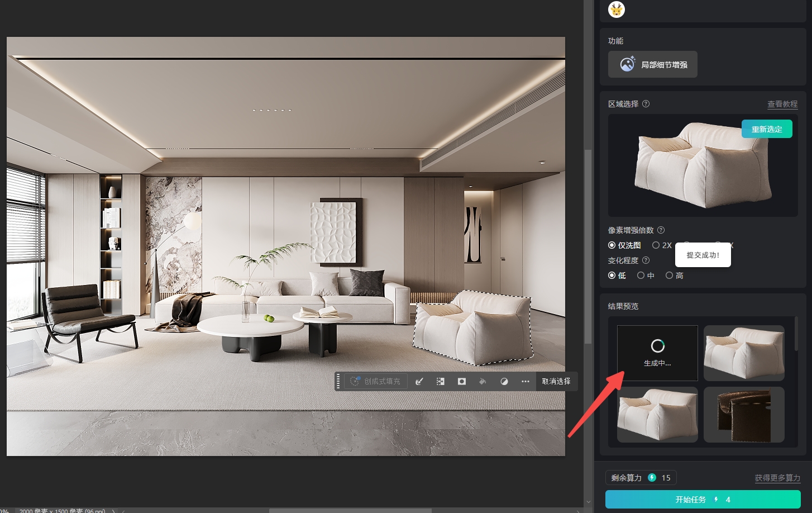Click the results preview scrollbar
Screen dimensions: 812x513
pos(796,334)
